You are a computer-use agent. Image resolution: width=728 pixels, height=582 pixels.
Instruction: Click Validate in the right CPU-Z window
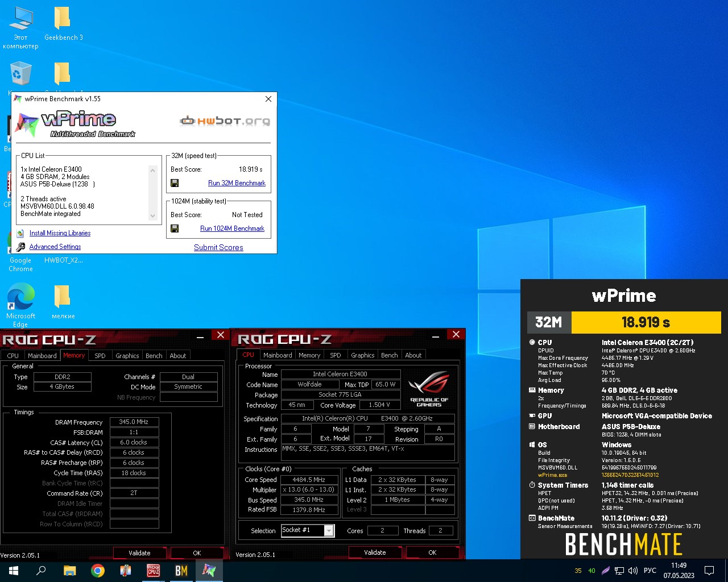375,552
